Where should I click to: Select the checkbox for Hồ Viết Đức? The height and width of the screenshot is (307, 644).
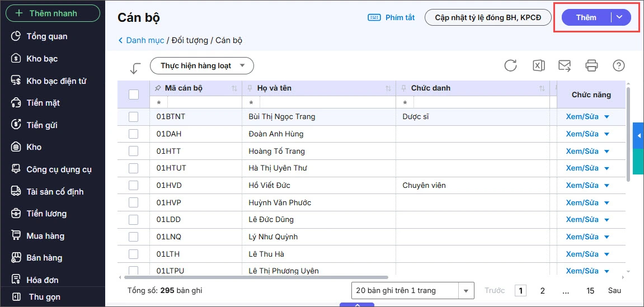coord(134,185)
